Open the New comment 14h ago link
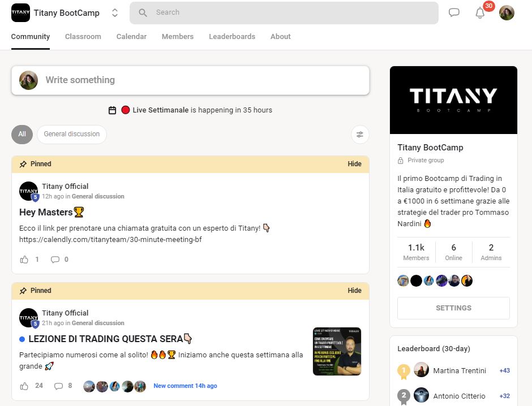The height and width of the screenshot is (406, 532). pyautogui.click(x=185, y=386)
